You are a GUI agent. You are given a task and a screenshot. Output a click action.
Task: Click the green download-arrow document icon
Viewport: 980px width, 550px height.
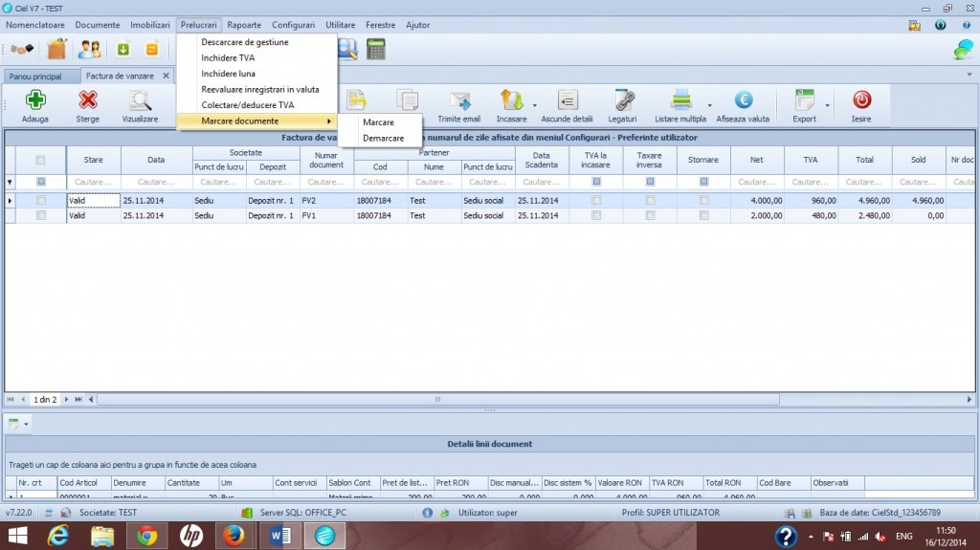123,49
